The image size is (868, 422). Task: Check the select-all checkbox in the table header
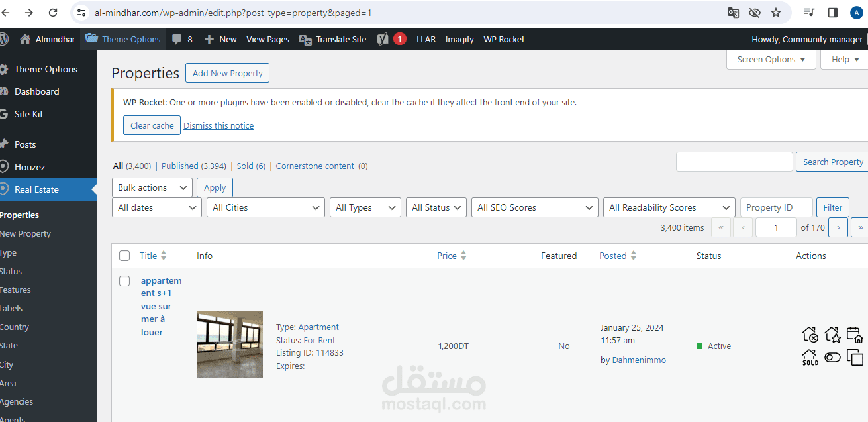click(124, 256)
